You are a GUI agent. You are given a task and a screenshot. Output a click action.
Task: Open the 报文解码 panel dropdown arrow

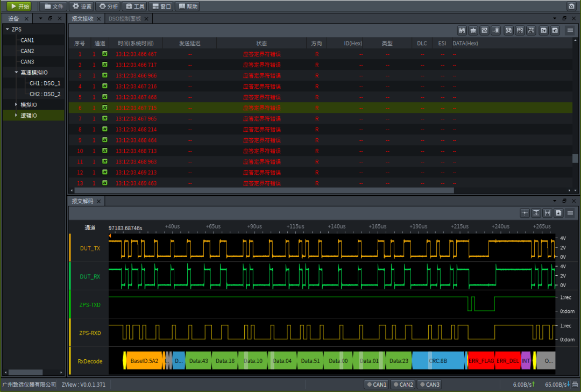(555, 201)
